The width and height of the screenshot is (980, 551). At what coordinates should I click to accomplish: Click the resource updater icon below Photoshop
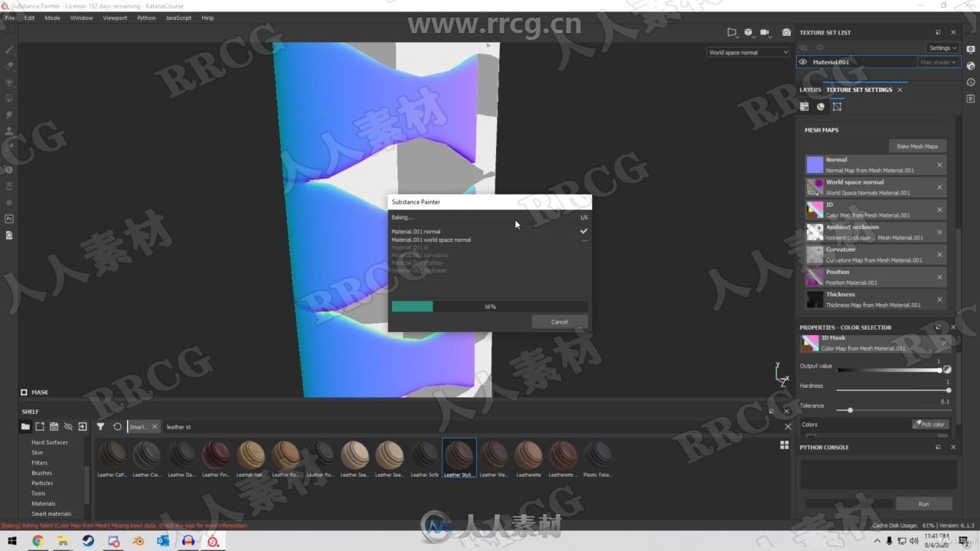point(9,235)
